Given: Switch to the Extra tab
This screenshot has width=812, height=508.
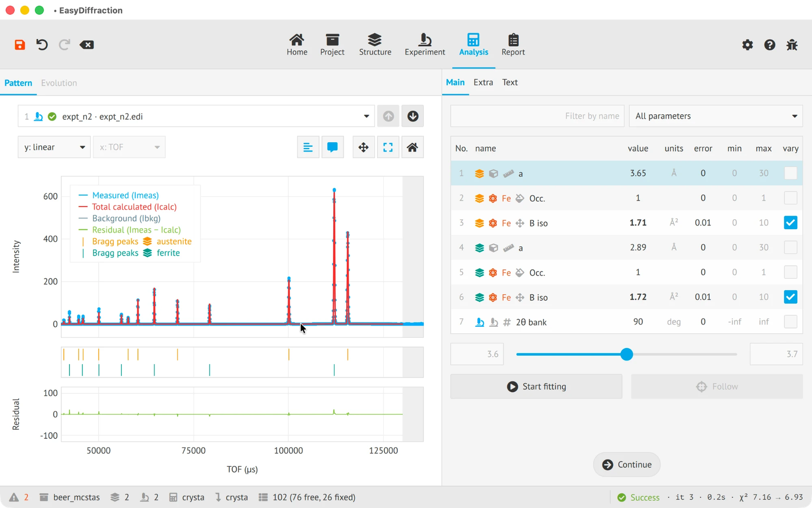Looking at the screenshot, I should coord(483,82).
